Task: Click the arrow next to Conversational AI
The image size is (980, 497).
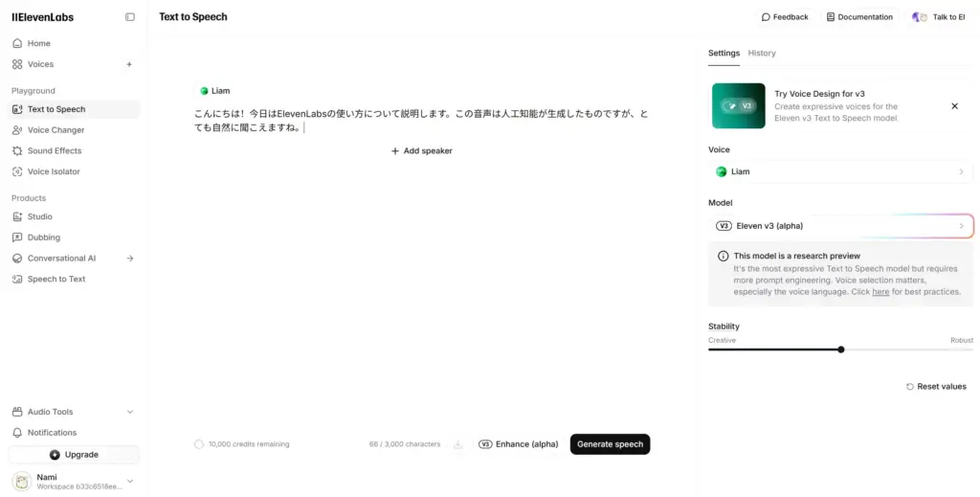Action: 130,259
